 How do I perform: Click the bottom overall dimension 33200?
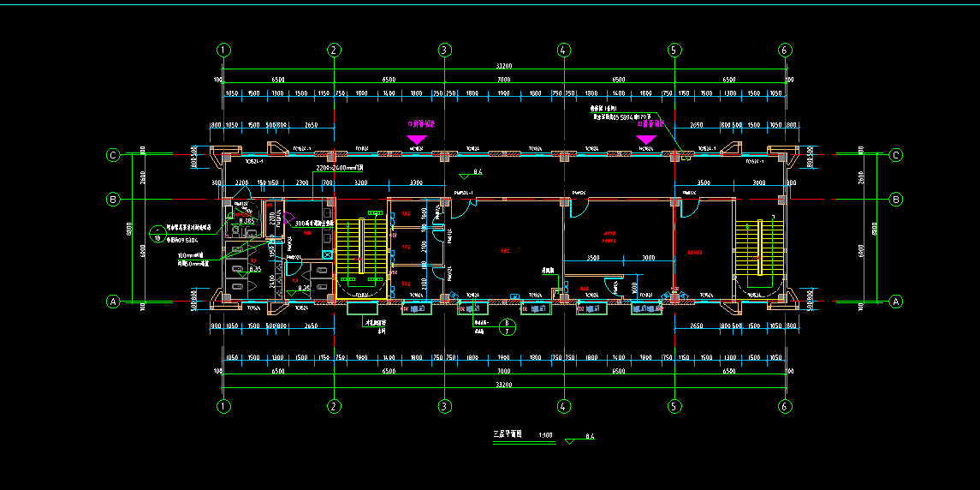(504, 386)
